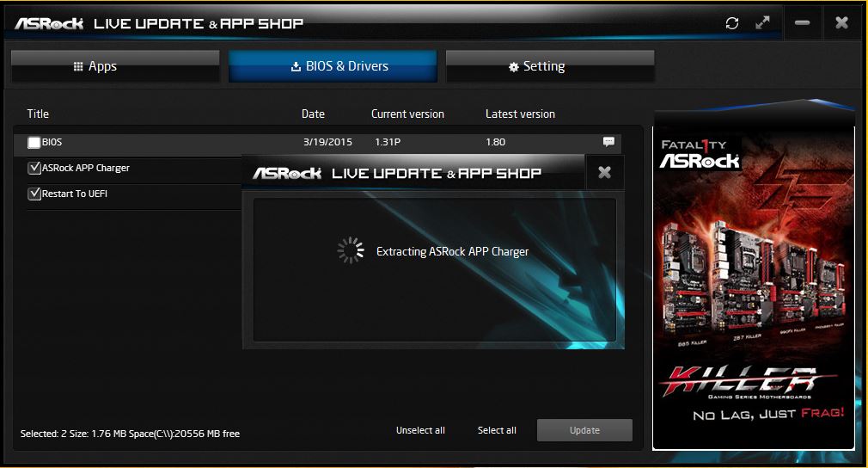The width and height of the screenshot is (868, 468).
Task: Uncheck the ASRock APP Charger checkbox
Action: 34,168
